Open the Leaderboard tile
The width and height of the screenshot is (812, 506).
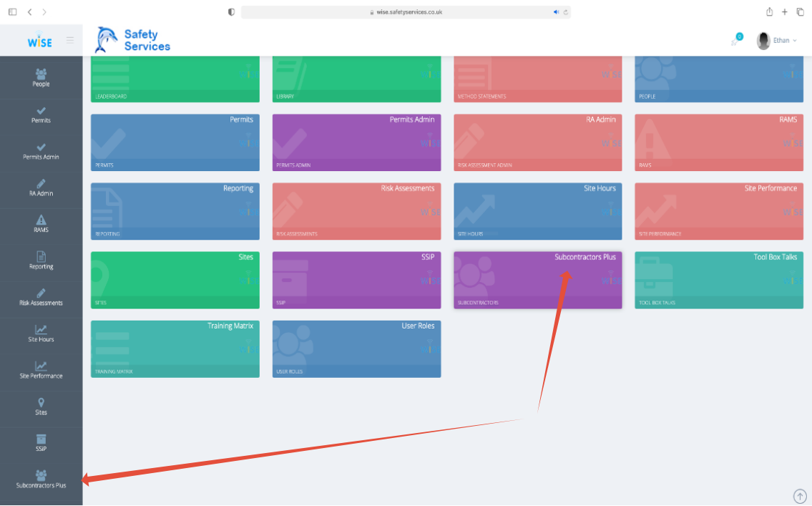(x=175, y=79)
